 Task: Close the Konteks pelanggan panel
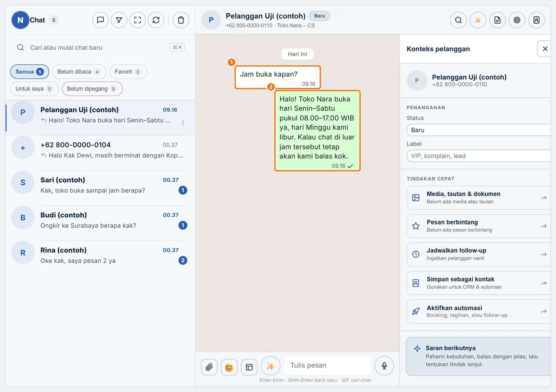pyautogui.click(x=545, y=49)
